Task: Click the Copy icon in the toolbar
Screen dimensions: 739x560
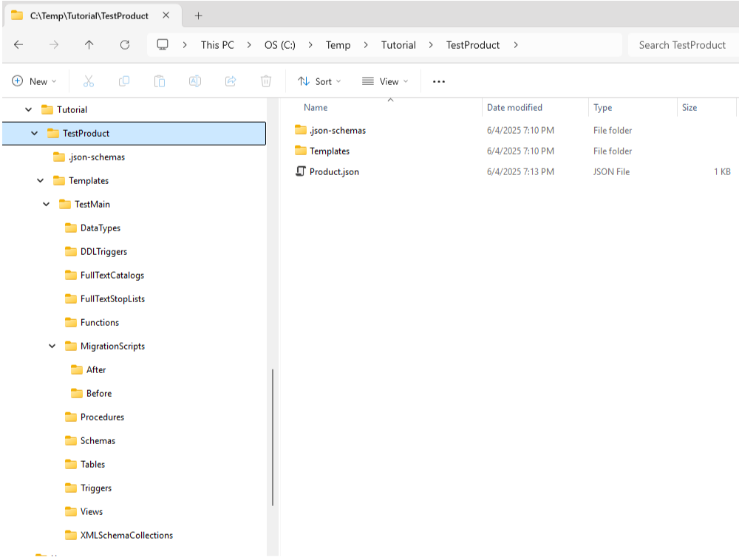Action: [124, 81]
